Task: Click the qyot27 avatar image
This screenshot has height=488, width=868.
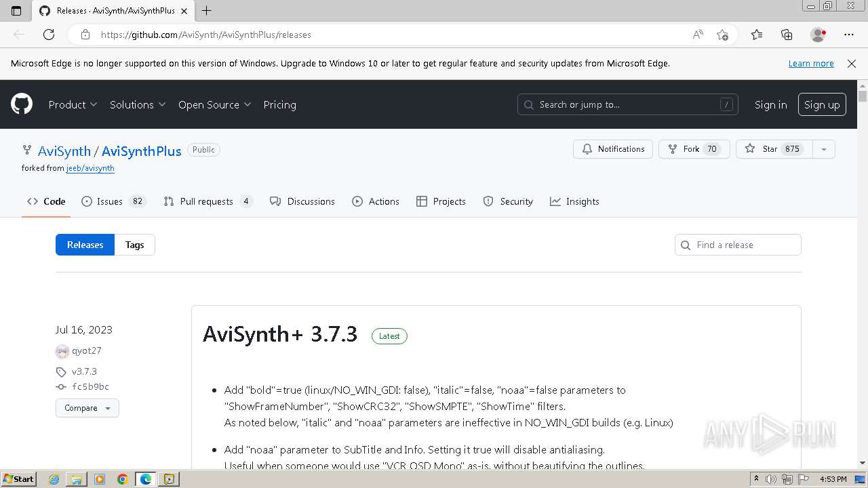Action: click(62, 351)
